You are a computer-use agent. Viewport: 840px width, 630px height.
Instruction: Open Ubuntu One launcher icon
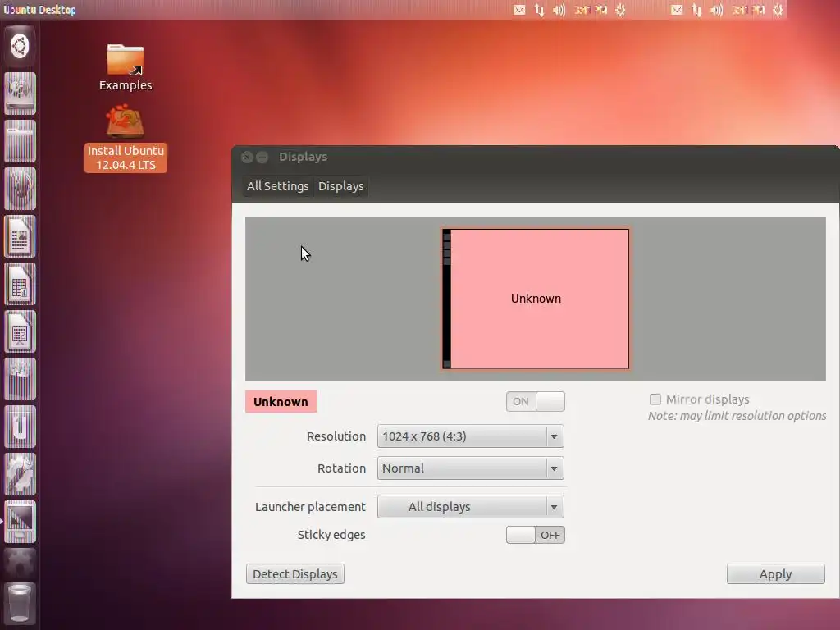point(20,427)
